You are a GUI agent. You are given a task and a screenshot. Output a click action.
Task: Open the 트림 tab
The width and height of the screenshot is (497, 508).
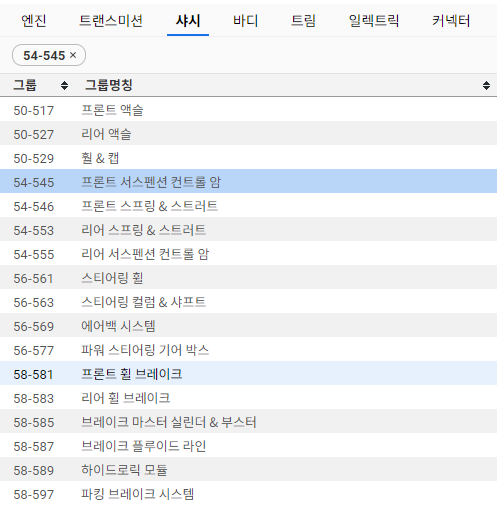(303, 21)
